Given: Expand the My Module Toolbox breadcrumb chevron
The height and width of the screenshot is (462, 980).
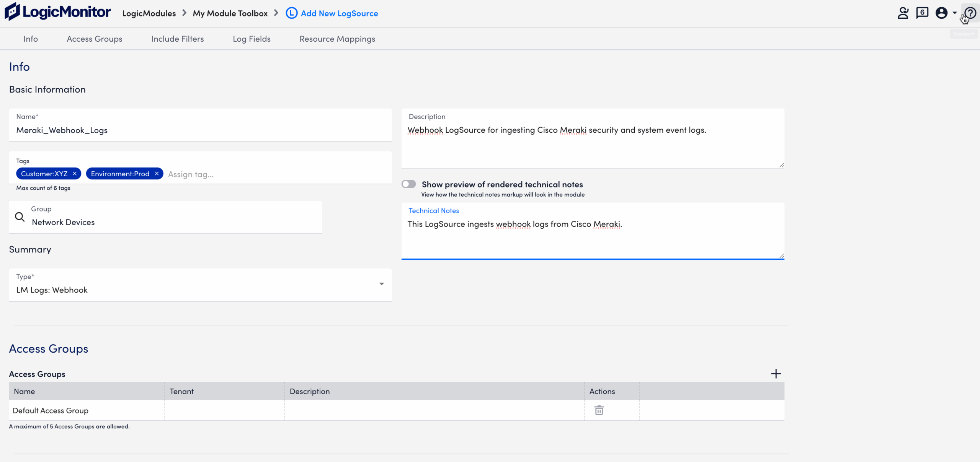Looking at the screenshot, I should [276, 13].
